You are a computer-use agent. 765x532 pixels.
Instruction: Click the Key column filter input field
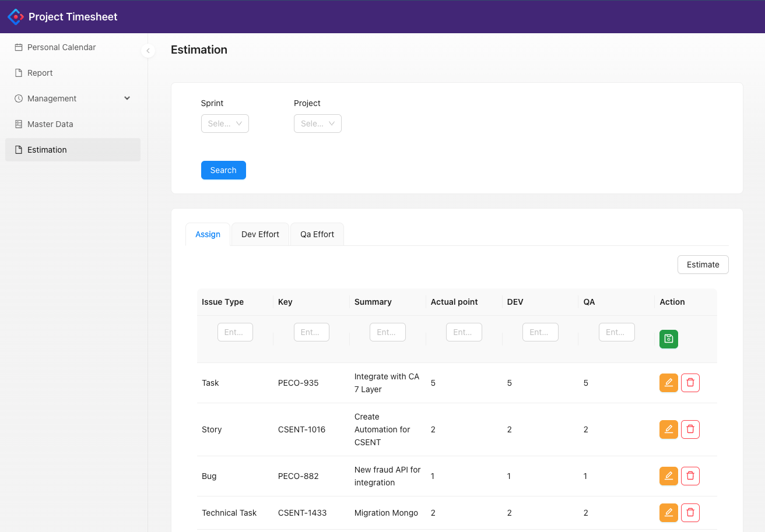pos(311,332)
